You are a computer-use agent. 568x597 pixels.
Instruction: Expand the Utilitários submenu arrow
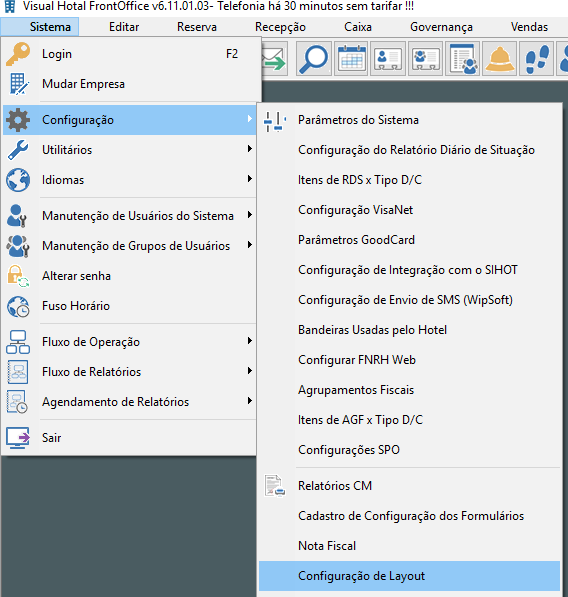[249, 148]
